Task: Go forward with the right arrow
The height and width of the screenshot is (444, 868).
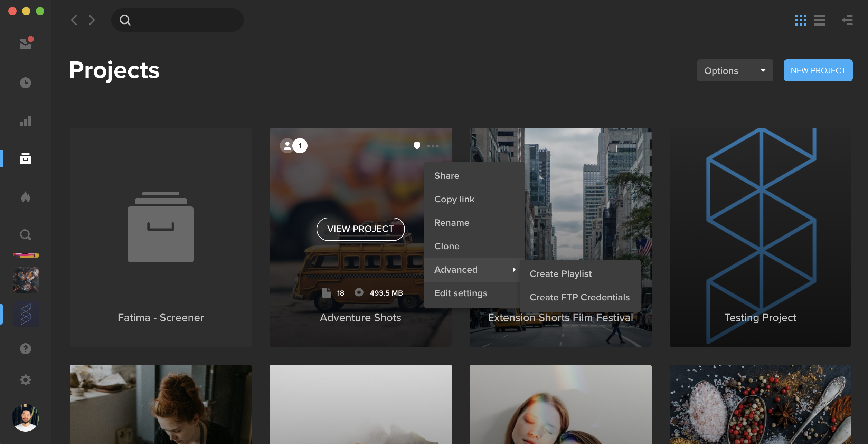Action: (x=92, y=20)
